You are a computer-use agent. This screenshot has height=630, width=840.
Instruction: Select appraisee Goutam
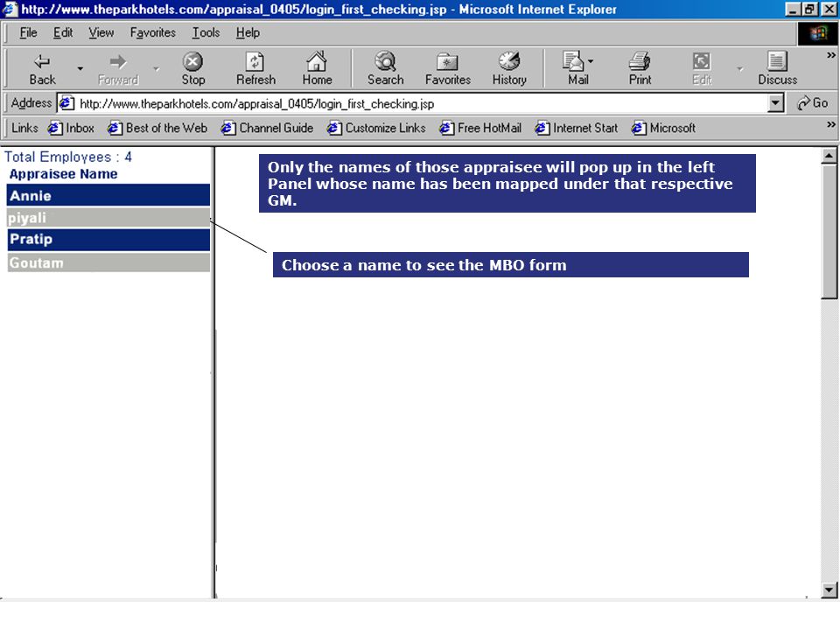(108, 262)
